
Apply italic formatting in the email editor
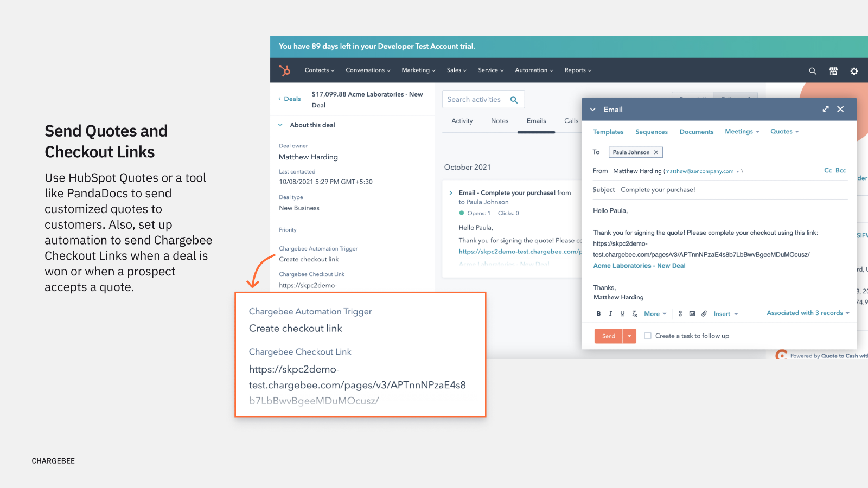tap(610, 314)
